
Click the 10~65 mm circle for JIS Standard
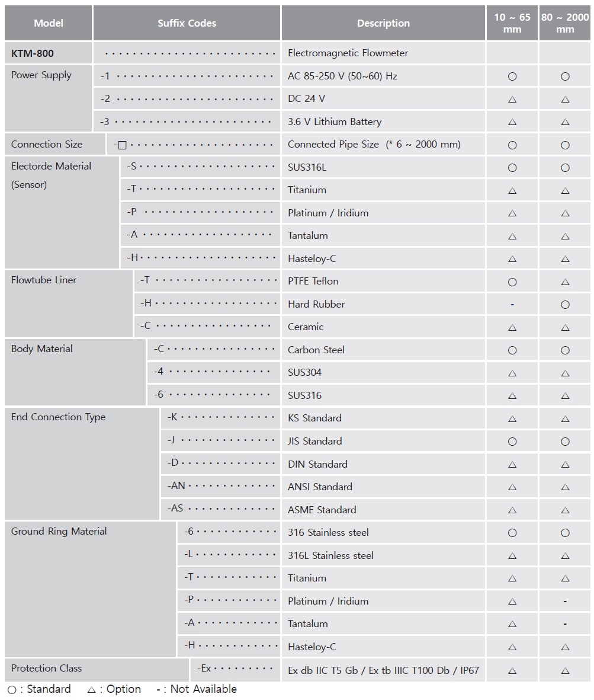512,442
